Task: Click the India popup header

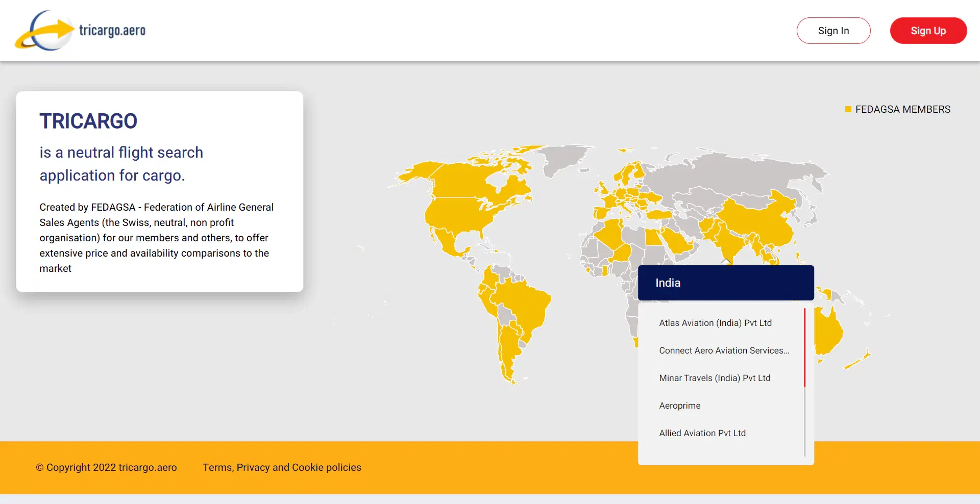Action: pos(726,283)
